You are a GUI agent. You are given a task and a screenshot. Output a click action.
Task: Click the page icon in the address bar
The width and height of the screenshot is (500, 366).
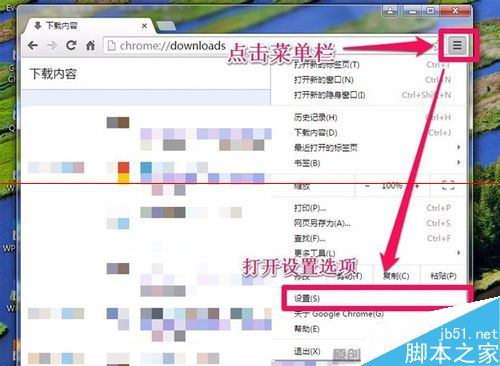tap(112, 45)
